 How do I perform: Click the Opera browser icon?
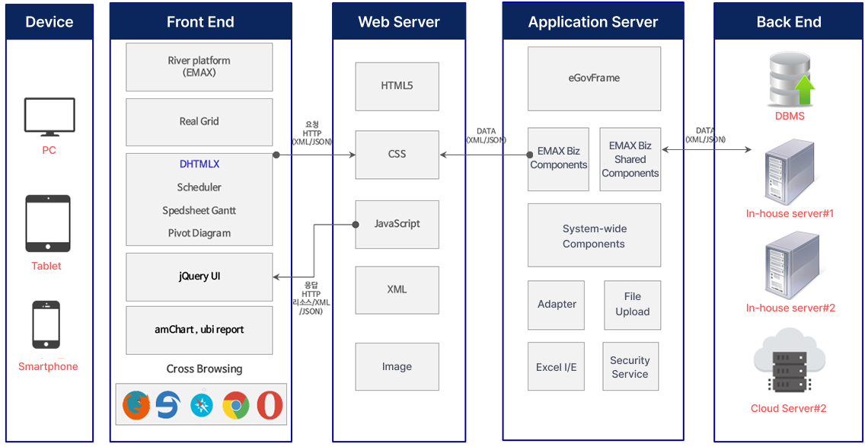(x=270, y=406)
